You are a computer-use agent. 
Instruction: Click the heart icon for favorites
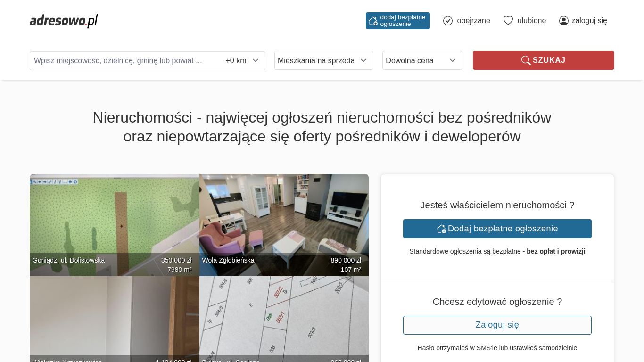click(508, 21)
